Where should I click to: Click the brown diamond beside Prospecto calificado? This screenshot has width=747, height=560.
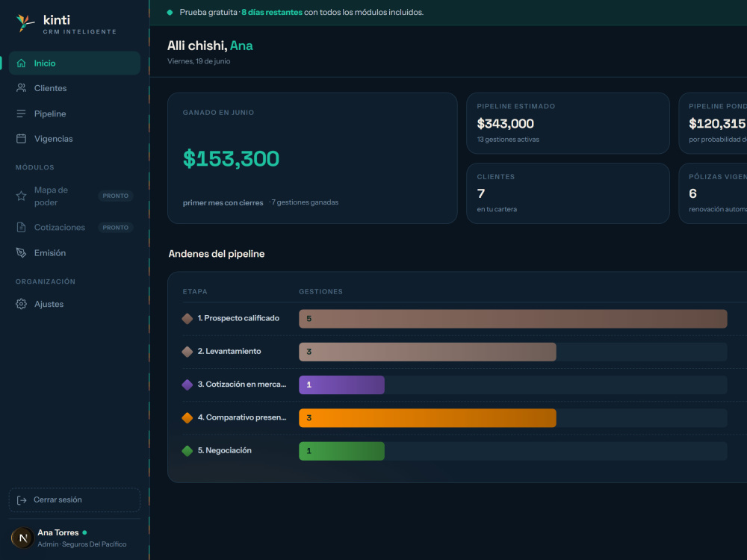(x=187, y=319)
